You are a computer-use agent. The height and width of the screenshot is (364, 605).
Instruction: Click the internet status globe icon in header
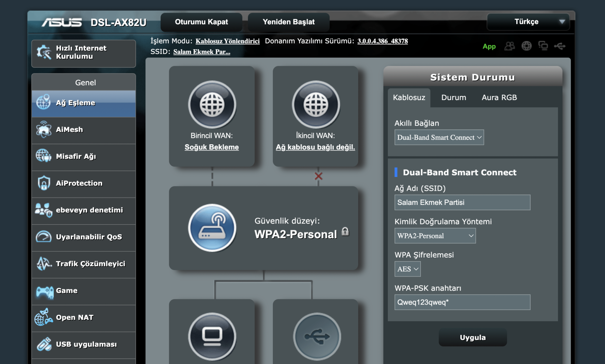pos(526,46)
